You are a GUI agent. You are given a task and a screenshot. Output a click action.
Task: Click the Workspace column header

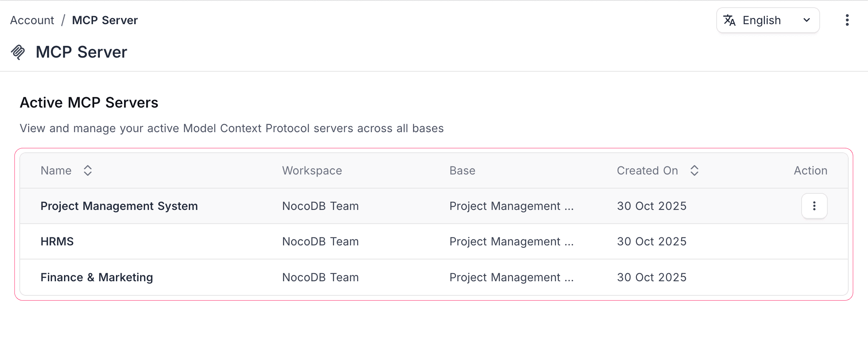[312, 170]
